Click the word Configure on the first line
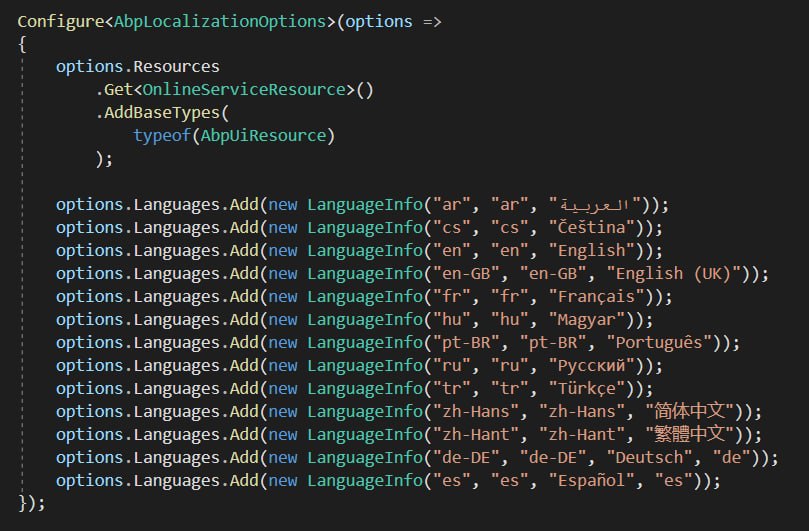The width and height of the screenshot is (809, 531). pos(61,22)
